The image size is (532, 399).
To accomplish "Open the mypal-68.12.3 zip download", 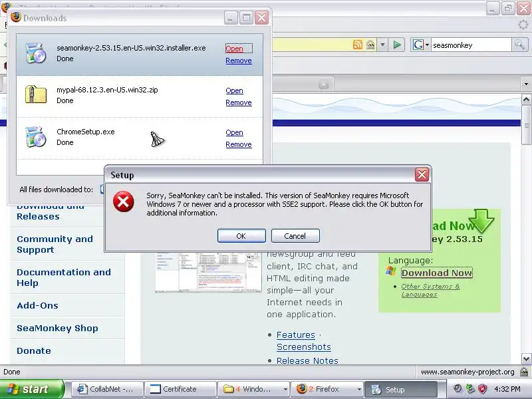I will (x=235, y=90).
